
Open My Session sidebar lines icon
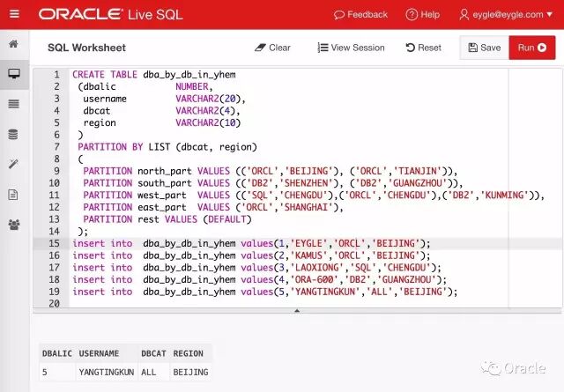coord(14,104)
